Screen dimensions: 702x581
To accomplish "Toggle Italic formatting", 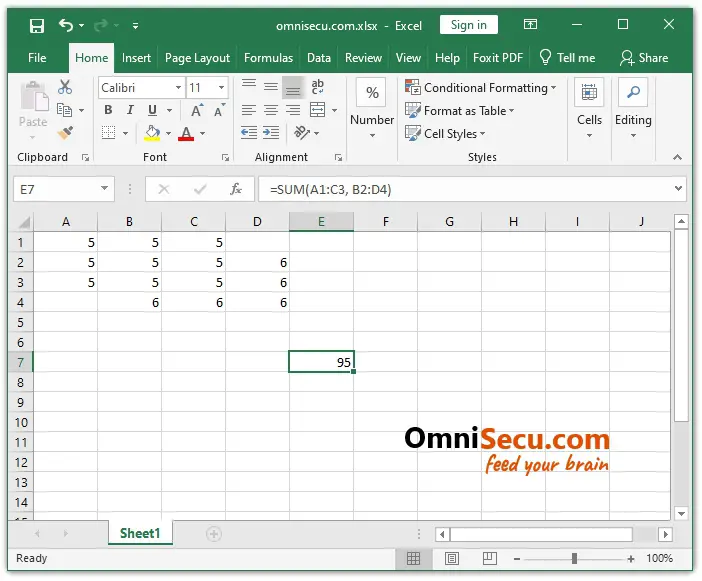I will point(130,110).
